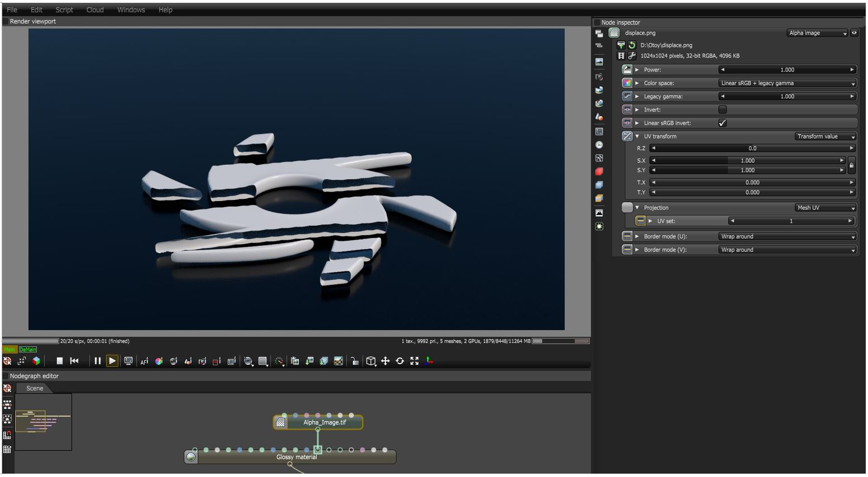This screenshot has width=868, height=477.
Task: Click the R.Z rotation slider
Action: (x=752, y=149)
